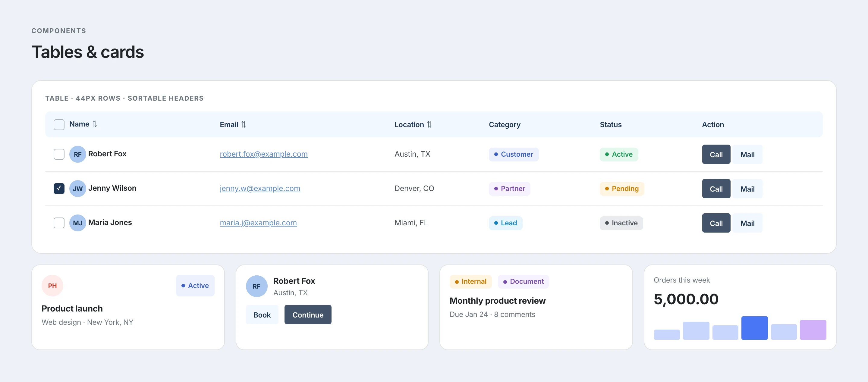Click the PH avatar on Product launch card
Screen dimensions: 868x382
[x=52, y=286]
